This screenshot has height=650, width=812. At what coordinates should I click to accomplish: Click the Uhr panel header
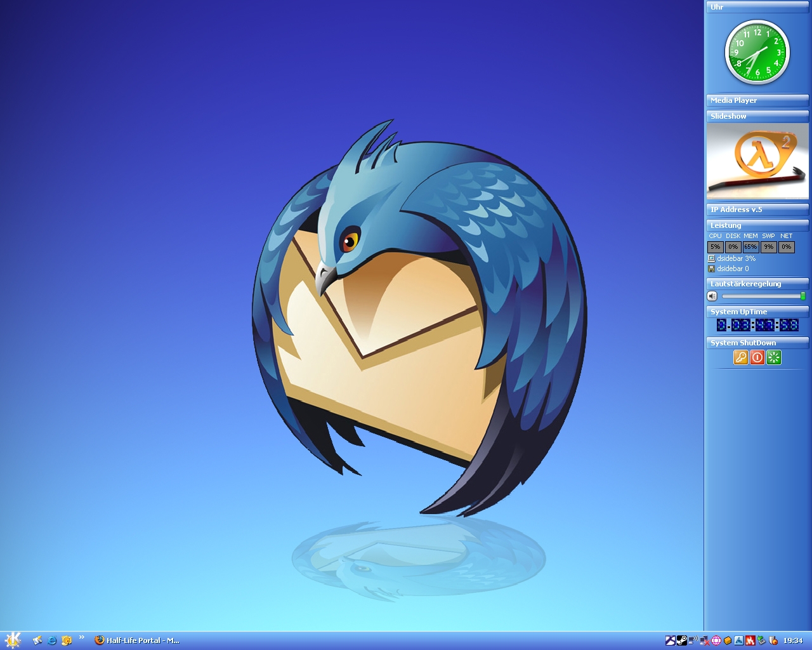[x=757, y=7]
